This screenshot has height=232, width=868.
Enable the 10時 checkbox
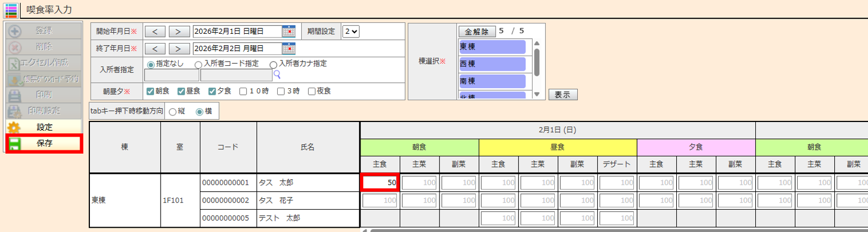(x=243, y=91)
